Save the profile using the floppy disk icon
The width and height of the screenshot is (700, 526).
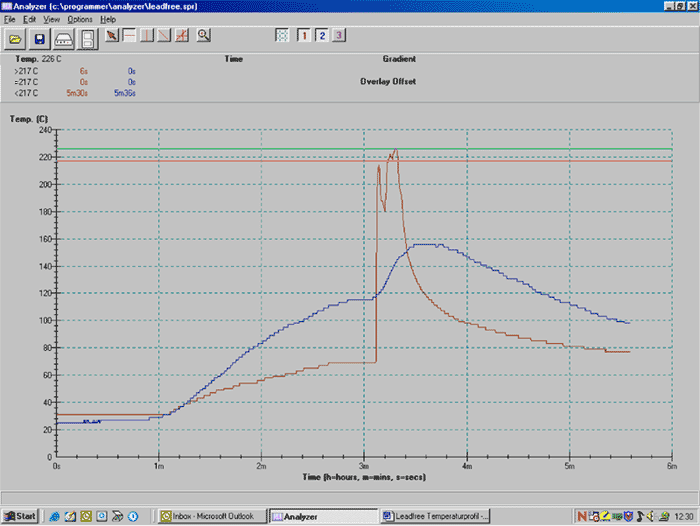coord(39,39)
